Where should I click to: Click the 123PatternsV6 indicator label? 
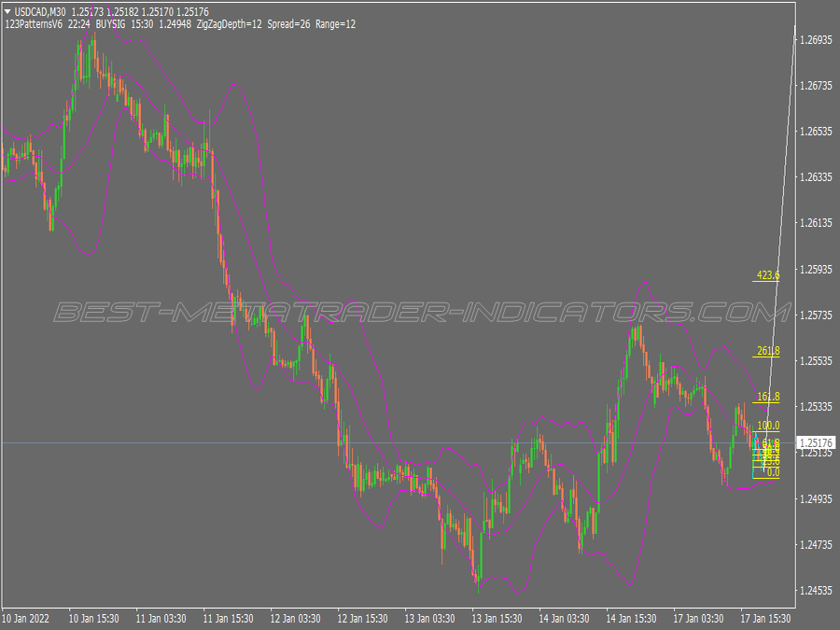click(34, 24)
